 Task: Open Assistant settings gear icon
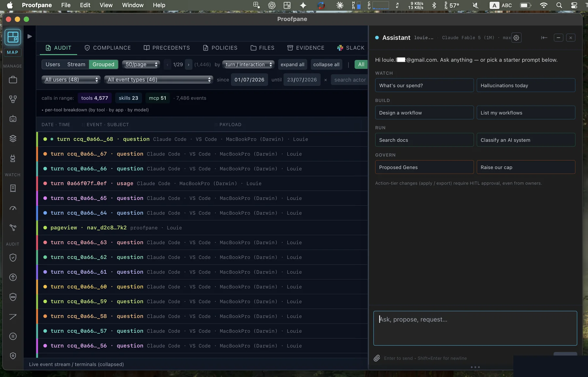coord(516,38)
